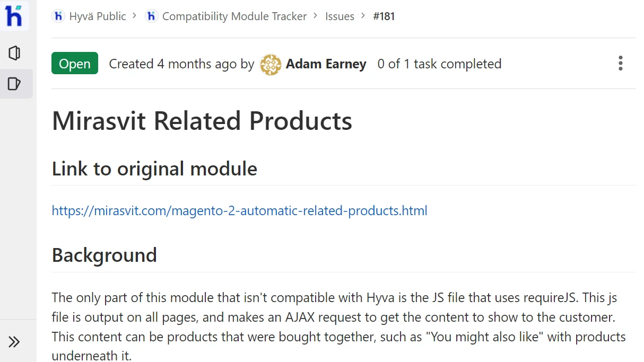644x362 pixels.
Task: Open the issue actions three-dot menu
Action: (x=620, y=64)
